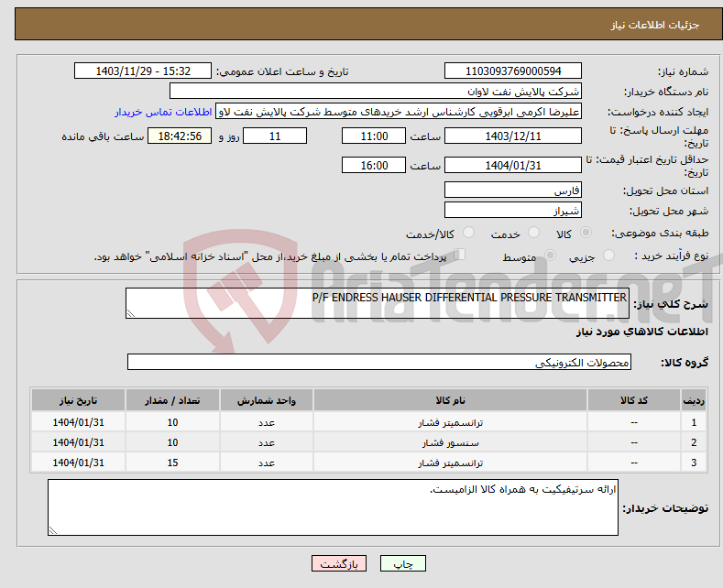Click the تعداد / مقدار column header

tap(172, 400)
